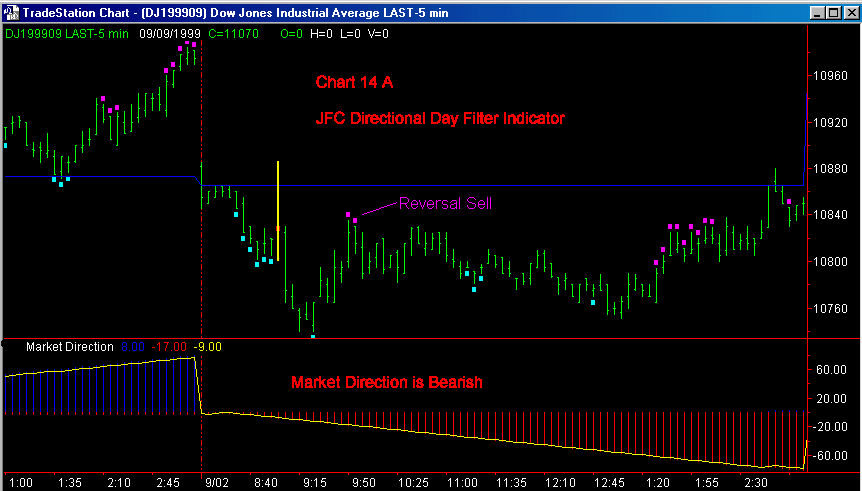
Task: Click the 1:00 time axis label
Action: pyautogui.click(x=21, y=483)
